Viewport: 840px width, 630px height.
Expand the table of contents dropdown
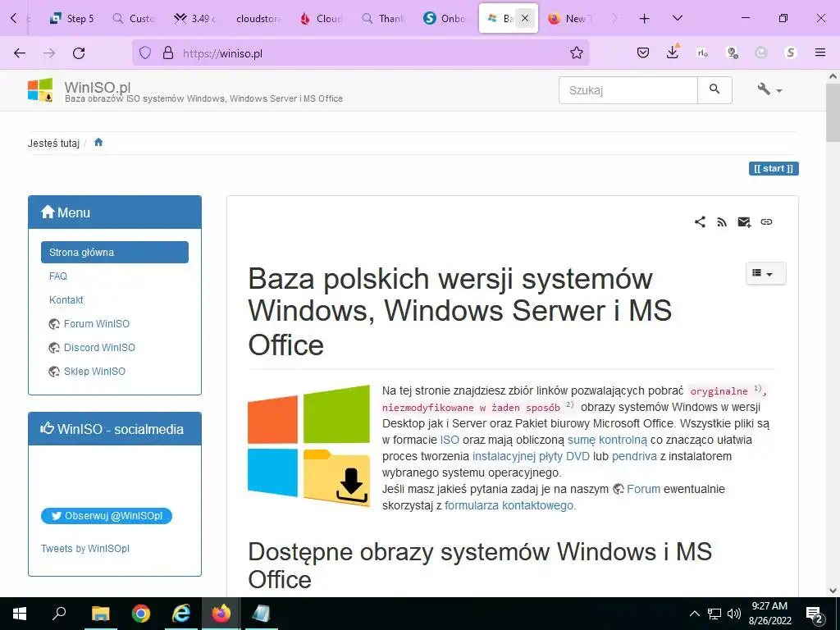click(765, 273)
